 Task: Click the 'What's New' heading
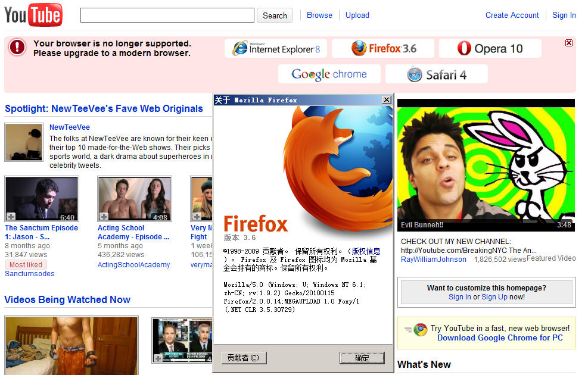[x=424, y=364]
